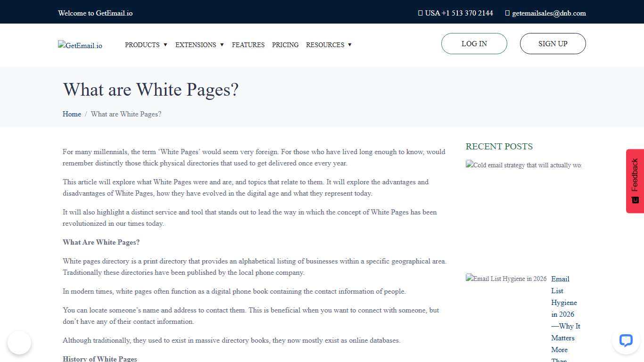644x362 pixels.
Task: Navigate to Home via breadcrumb link
Action: (72, 114)
